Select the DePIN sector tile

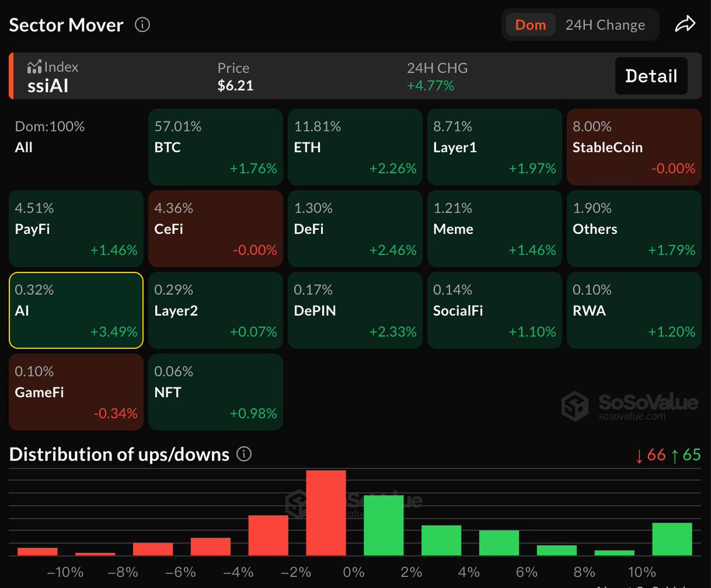[355, 310]
